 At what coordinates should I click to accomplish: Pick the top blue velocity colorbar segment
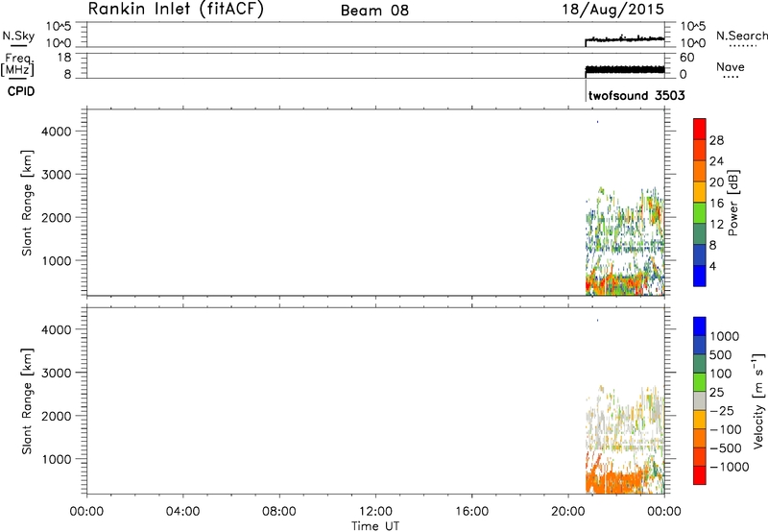(700, 326)
